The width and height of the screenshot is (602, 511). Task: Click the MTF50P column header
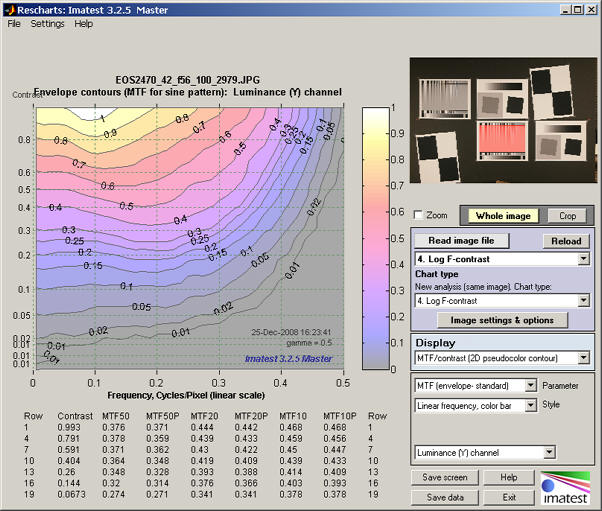point(163,416)
